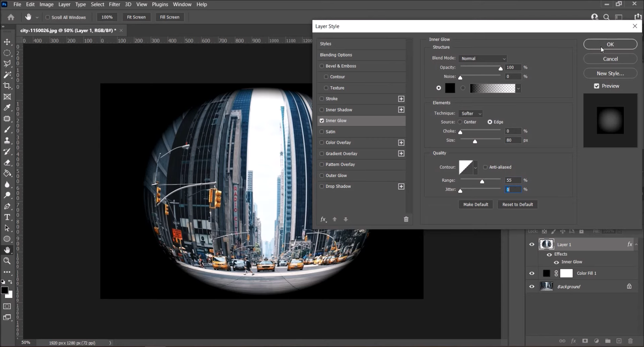
Task: Open the Technique Softer dropdown
Action: (x=471, y=113)
